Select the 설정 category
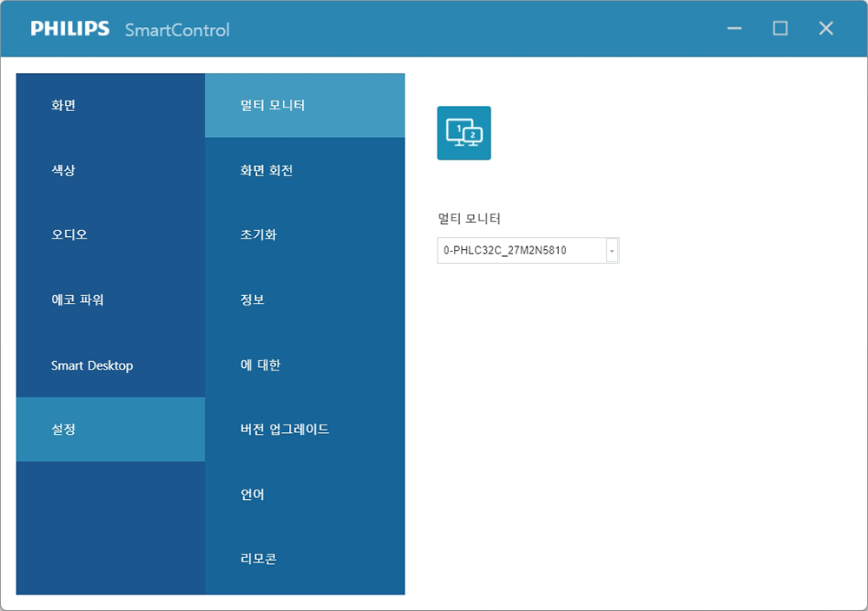Viewport: 868px width, 611px height. point(111,430)
